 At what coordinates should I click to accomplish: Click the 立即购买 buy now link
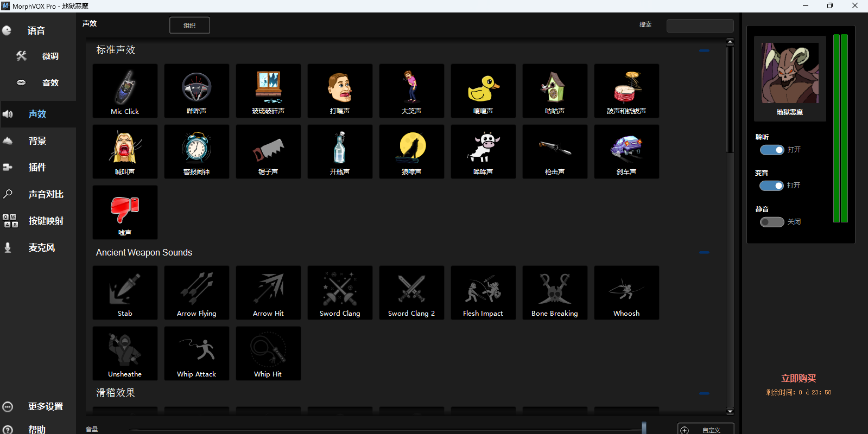point(798,379)
